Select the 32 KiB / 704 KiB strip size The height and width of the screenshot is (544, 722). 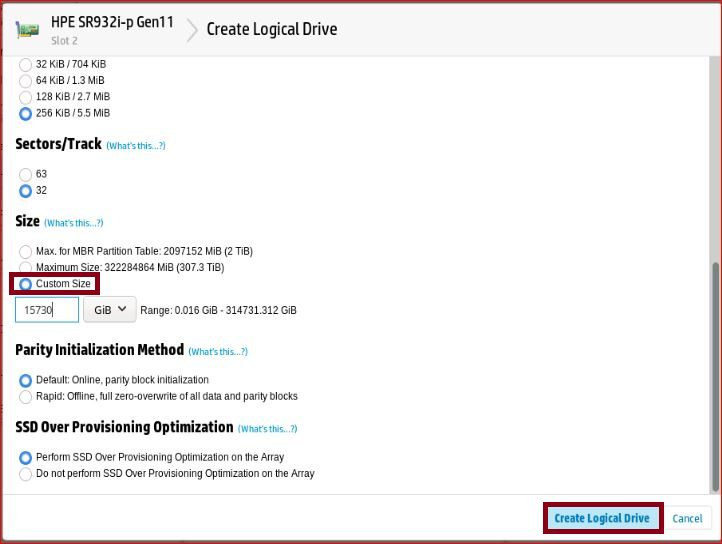26,64
